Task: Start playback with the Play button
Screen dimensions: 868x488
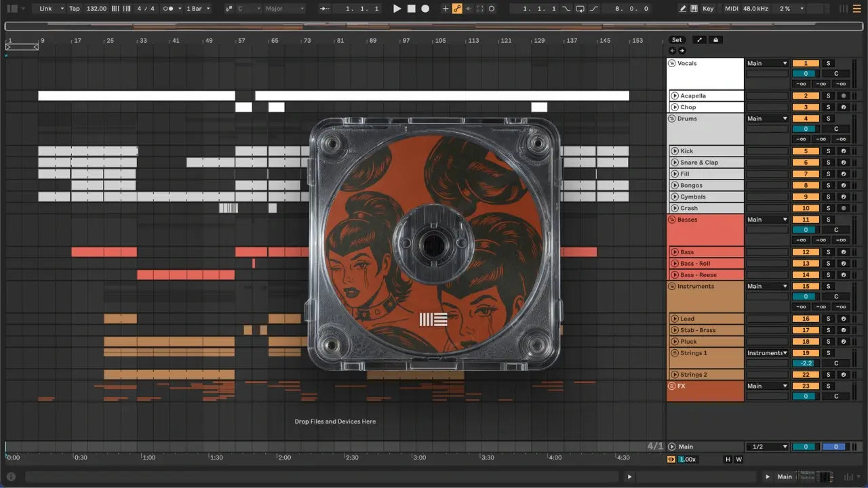Action: click(x=397, y=9)
